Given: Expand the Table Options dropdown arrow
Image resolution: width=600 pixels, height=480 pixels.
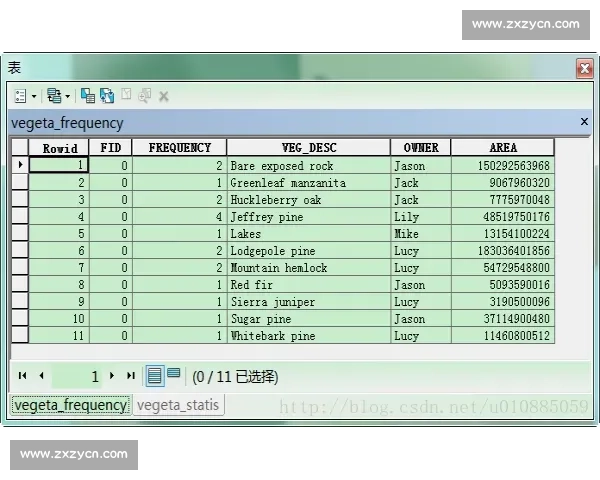Looking at the screenshot, I should 34,97.
